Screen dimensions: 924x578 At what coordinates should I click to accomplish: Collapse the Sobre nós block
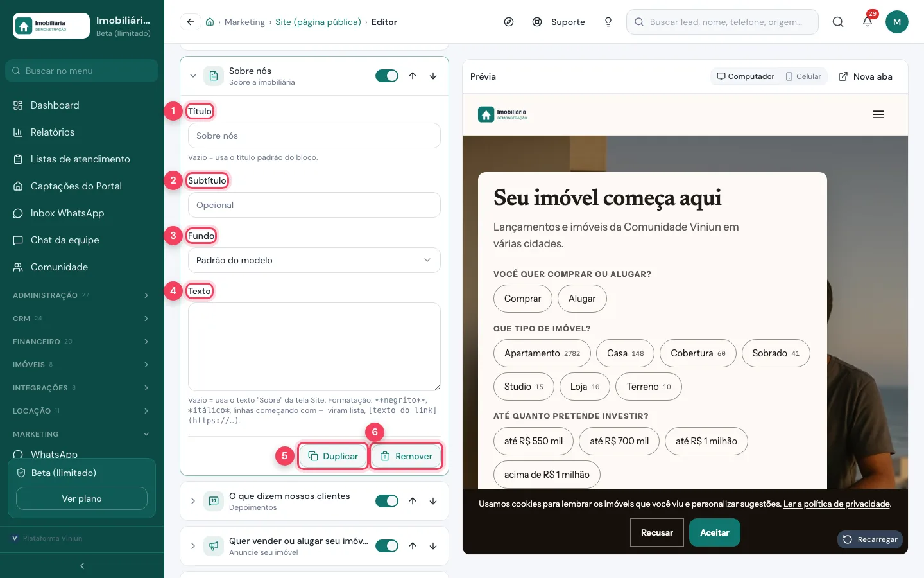(x=193, y=76)
